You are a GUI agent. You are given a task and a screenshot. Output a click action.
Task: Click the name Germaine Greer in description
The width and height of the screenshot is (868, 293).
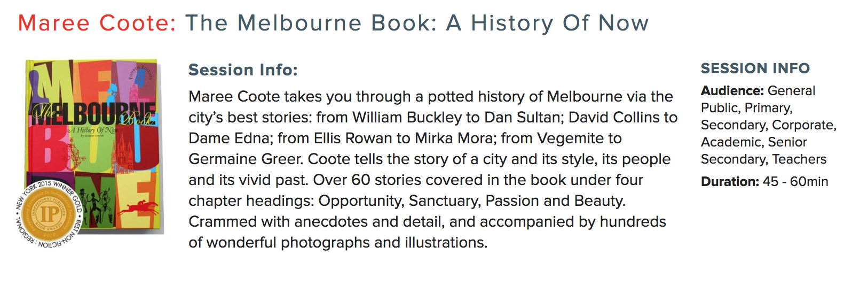click(x=246, y=159)
